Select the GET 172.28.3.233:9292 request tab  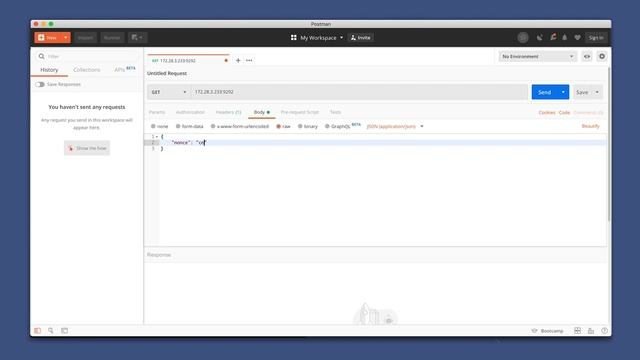tap(188, 60)
